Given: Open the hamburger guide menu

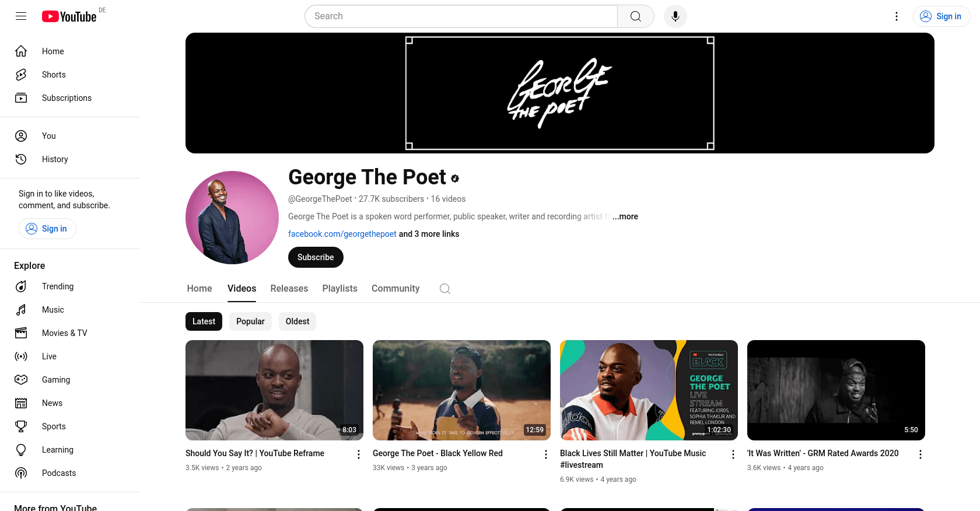Looking at the screenshot, I should (21, 16).
